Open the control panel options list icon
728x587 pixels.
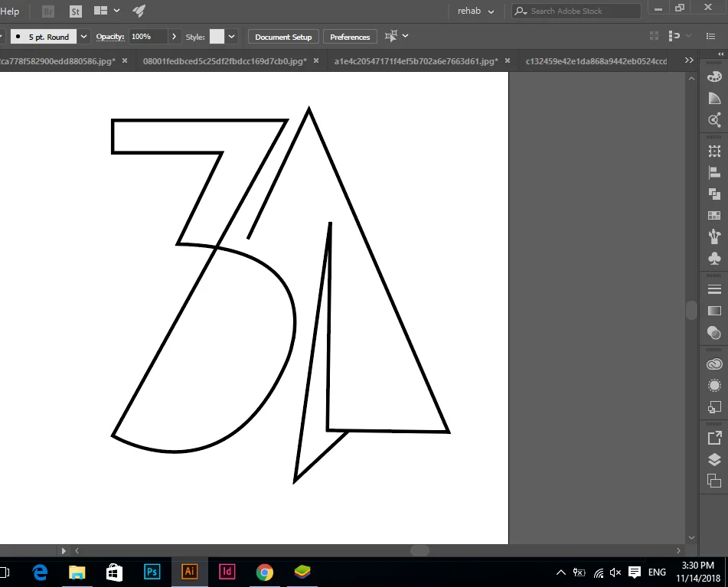[x=710, y=36]
